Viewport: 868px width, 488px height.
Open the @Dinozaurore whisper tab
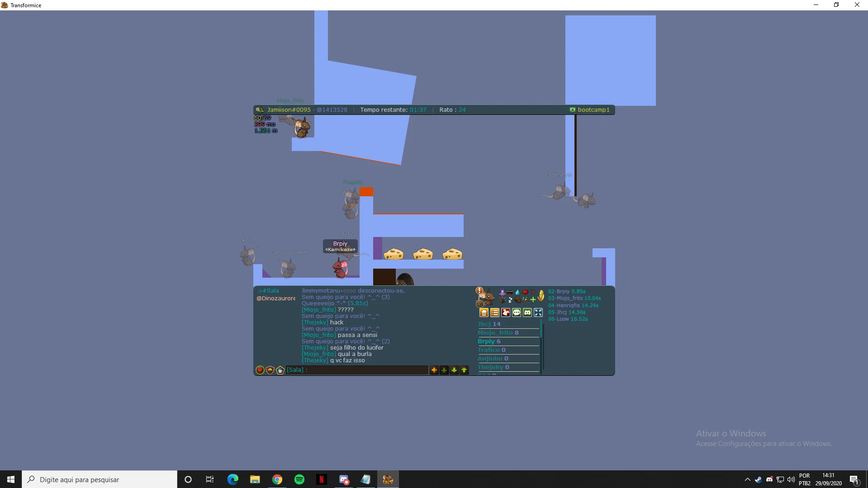coord(276,298)
